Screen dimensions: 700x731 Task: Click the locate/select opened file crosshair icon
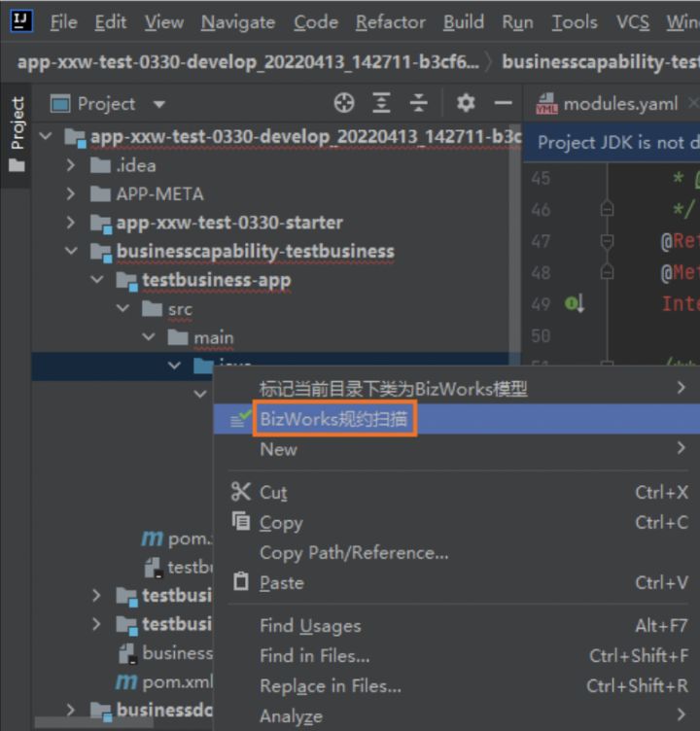(x=344, y=103)
